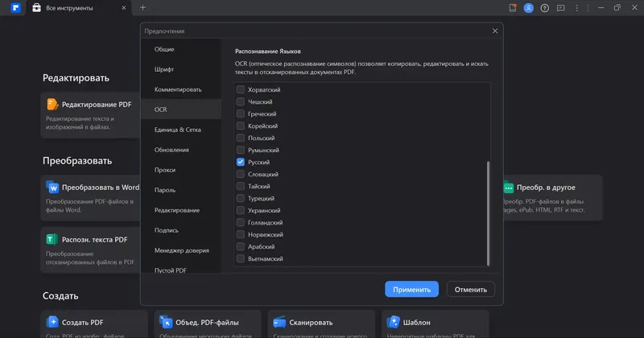
Task: Open the three-dot more options menu
Action: pyautogui.click(x=576, y=8)
